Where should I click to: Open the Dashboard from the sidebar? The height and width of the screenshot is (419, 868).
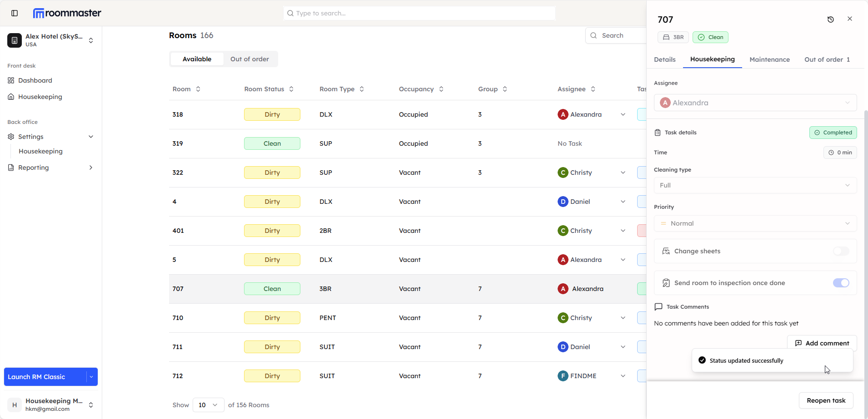pyautogui.click(x=35, y=80)
